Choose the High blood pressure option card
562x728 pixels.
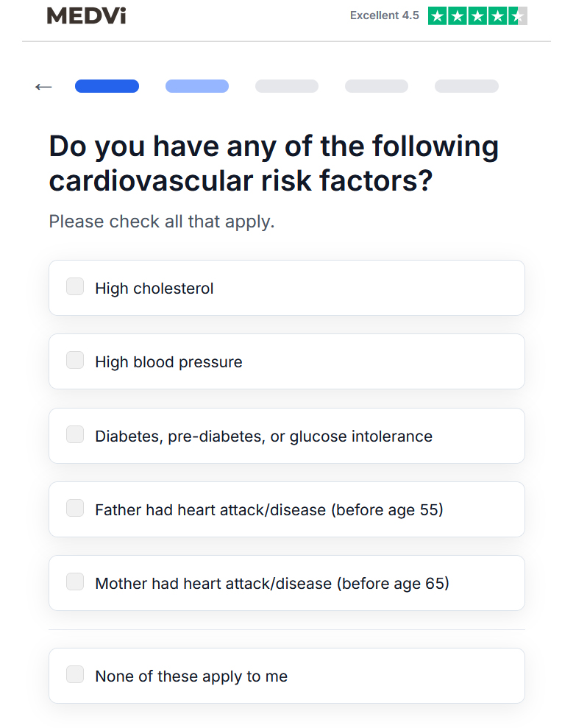[287, 361]
